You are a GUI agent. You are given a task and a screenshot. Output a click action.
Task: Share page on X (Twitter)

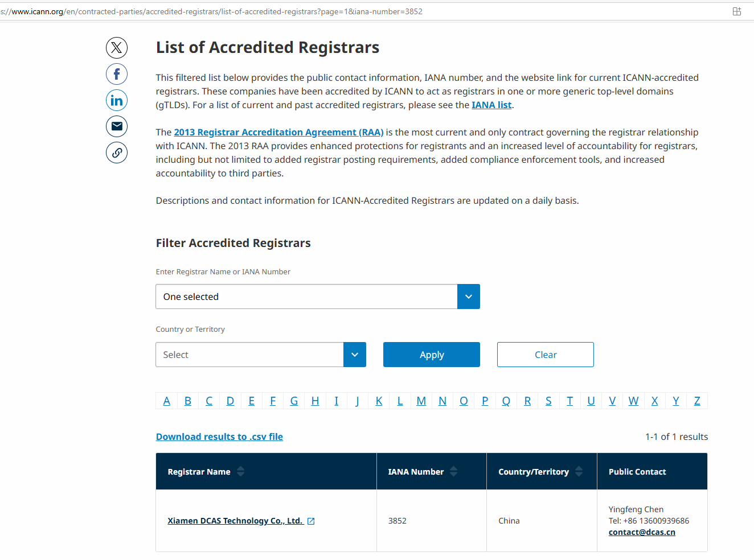point(117,48)
